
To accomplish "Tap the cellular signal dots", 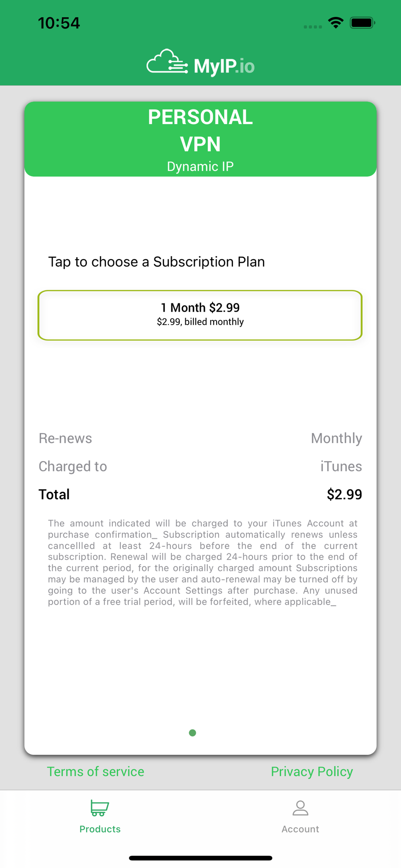I will 312,27.
